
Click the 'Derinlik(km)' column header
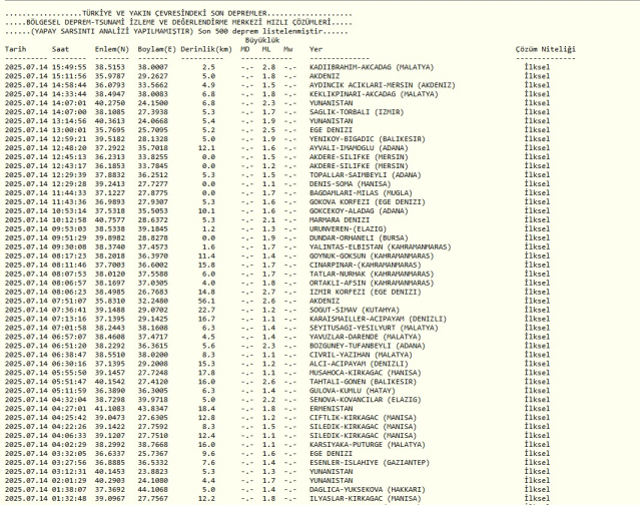point(209,48)
